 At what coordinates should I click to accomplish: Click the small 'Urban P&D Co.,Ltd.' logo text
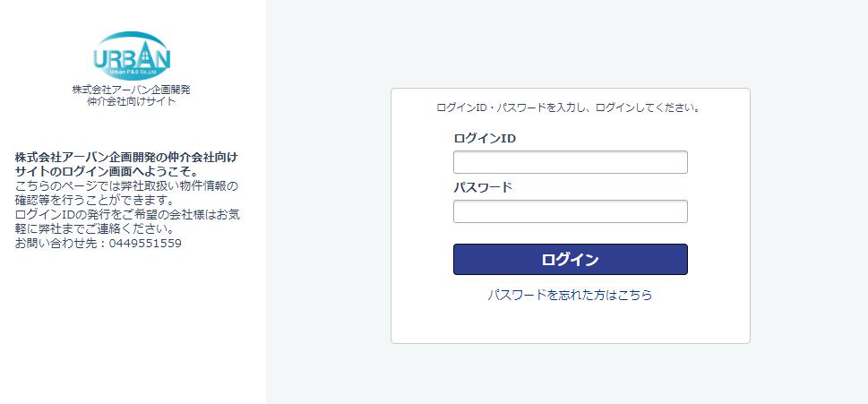click(x=133, y=72)
